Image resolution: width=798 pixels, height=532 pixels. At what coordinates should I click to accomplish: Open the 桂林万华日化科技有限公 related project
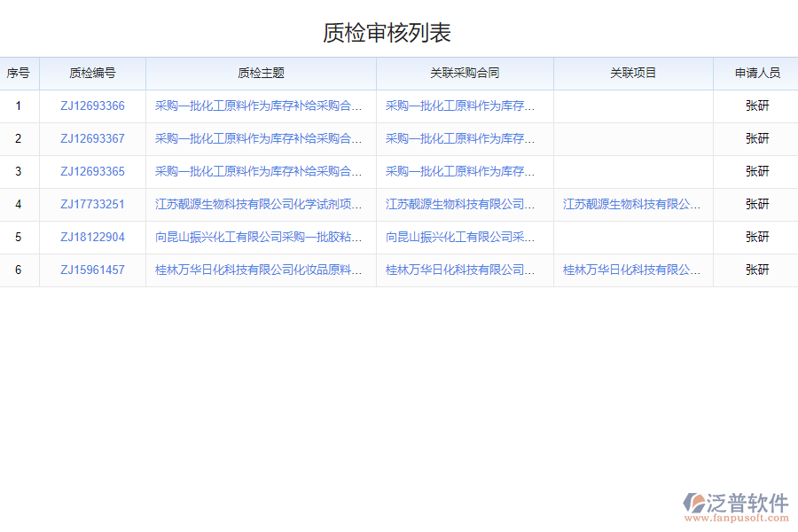(632, 270)
